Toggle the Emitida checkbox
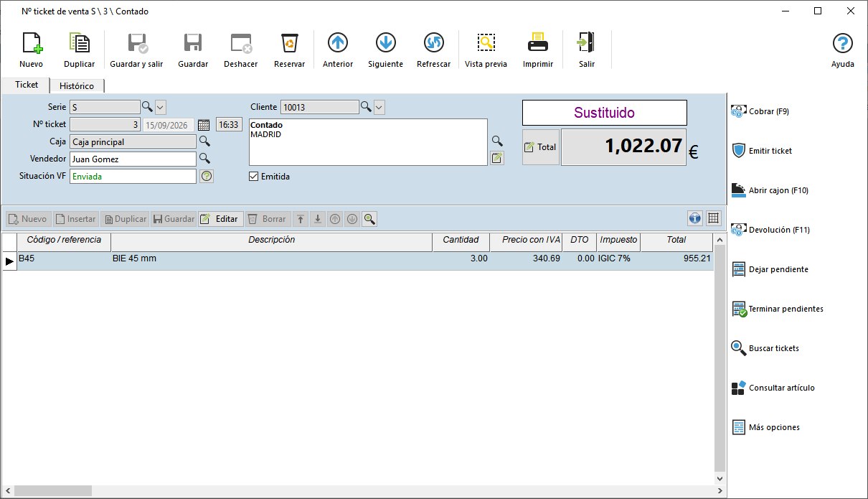 pyautogui.click(x=254, y=176)
